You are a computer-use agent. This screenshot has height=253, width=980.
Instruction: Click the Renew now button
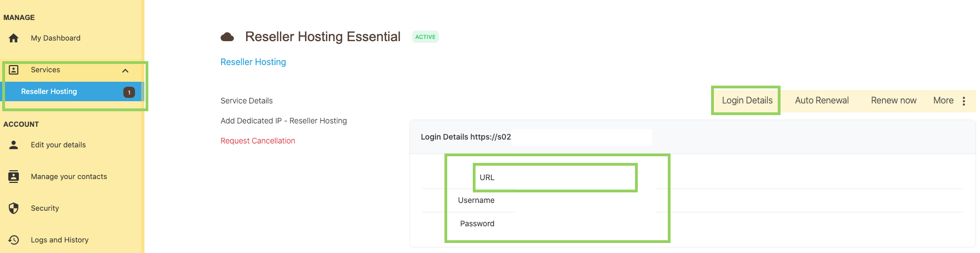pos(893,101)
